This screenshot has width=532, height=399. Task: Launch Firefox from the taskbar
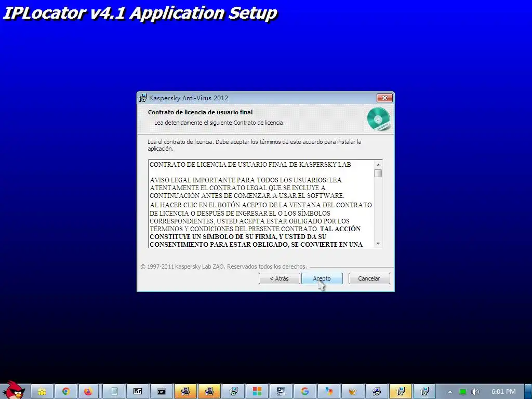pos(89,392)
